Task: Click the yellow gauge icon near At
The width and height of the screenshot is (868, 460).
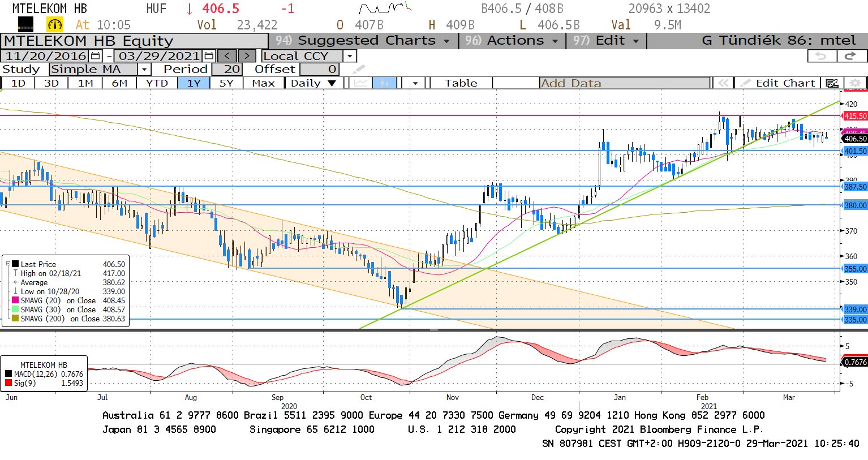Action: (55, 24)
